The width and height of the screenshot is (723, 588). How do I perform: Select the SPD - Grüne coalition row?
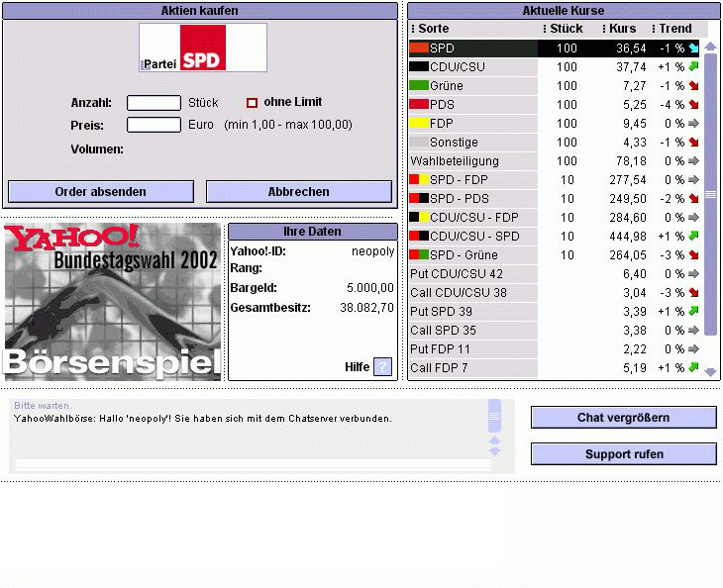pos(555,254)
